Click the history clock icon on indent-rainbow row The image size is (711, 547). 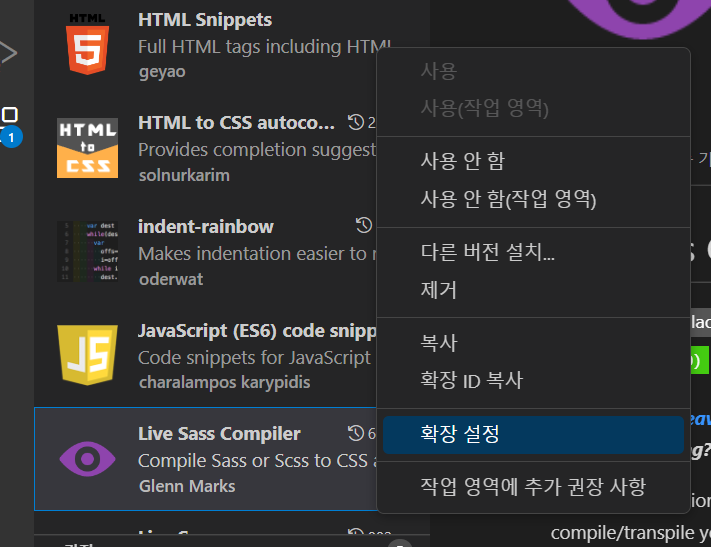pos(364,225)
